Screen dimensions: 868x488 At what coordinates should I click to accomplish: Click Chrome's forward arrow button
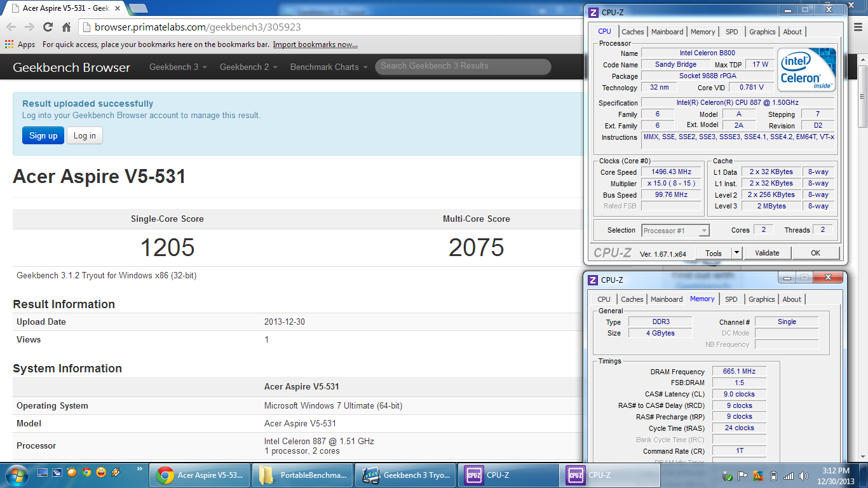point(29,27)
